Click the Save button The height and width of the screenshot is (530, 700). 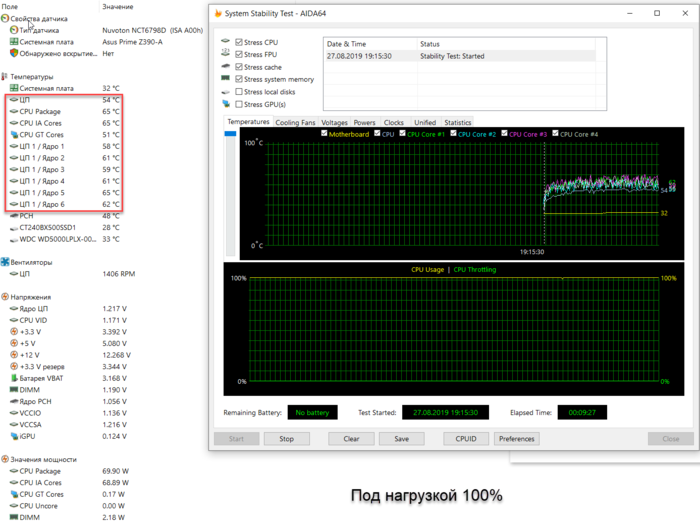pyautogui.click(x=401, y=438)
